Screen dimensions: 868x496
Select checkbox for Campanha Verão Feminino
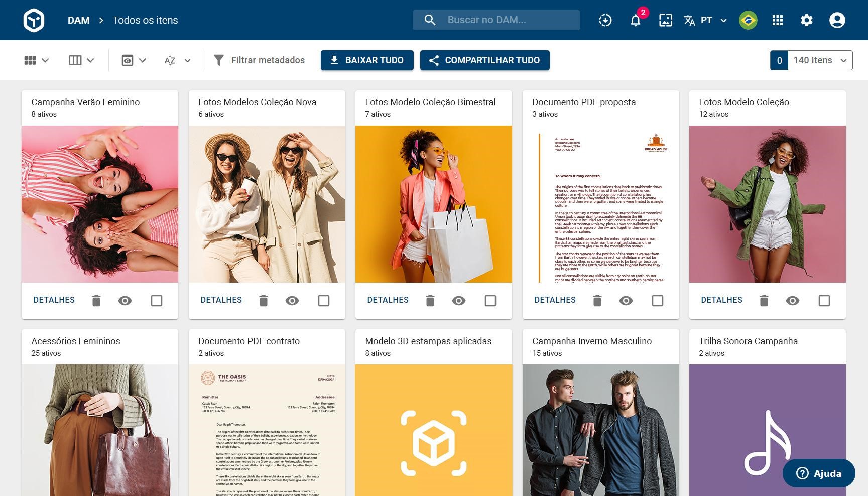157,301
